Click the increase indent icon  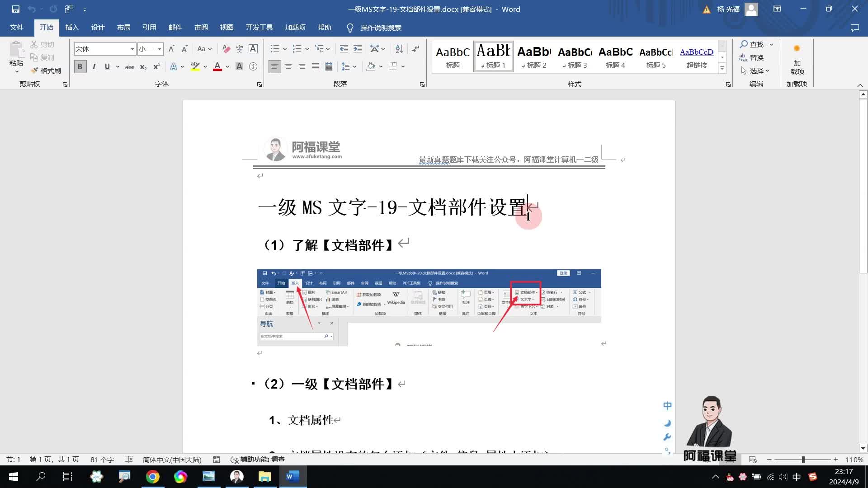358,49
